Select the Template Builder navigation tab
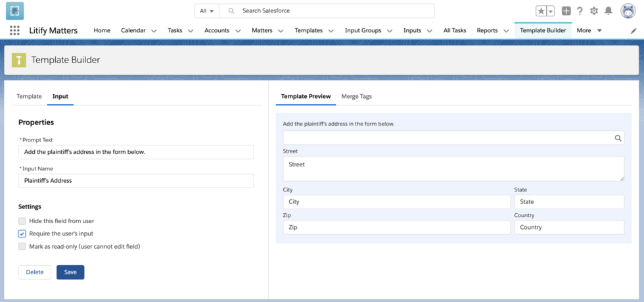 (x=543, y=30)
